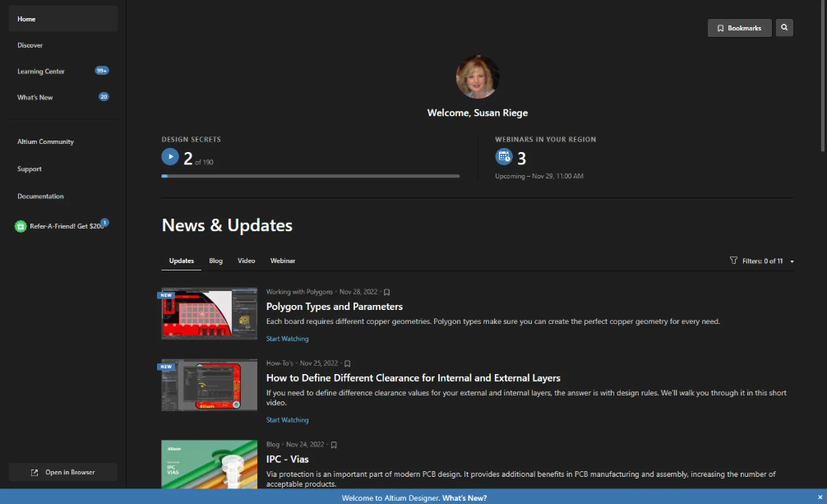Click the webinars calendar icon
Image resolution: width=827 pixels, height=504 pixels.
tap(503, 156)
